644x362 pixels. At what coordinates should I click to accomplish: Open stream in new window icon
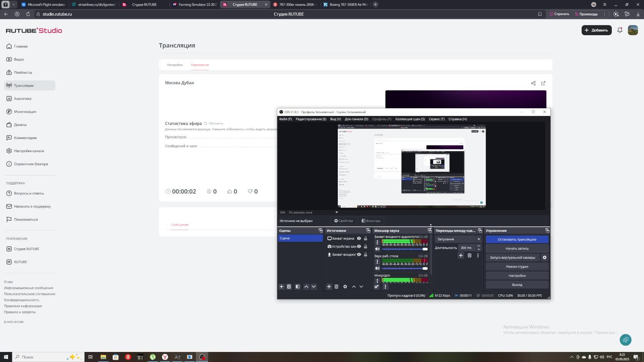[543, 83]
